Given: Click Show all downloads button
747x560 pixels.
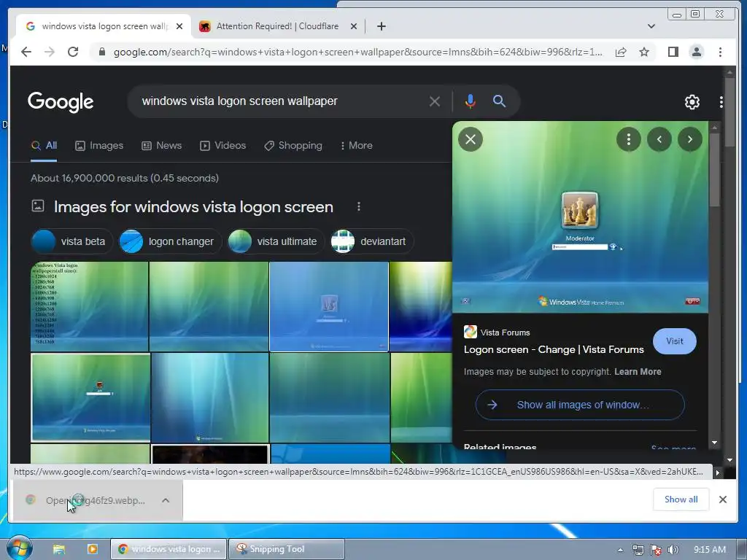Looking at the screenshot, I should click(681, 499).
